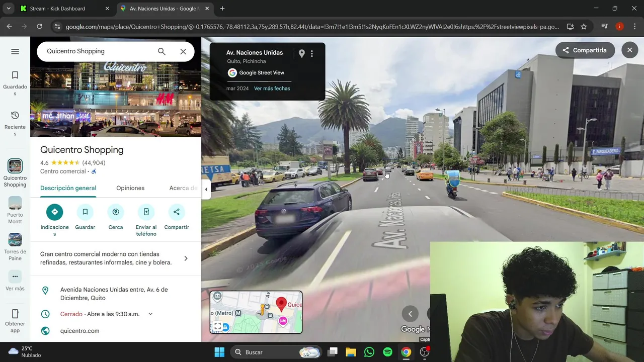644x362 pixels.
Task: Click the Guardar bookmark button
Action: [85, 217]
